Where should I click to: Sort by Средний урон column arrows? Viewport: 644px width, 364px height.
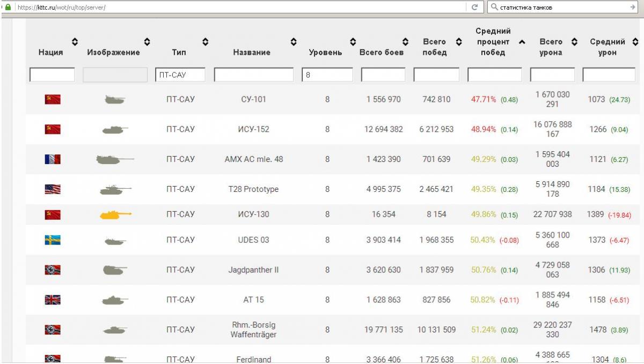tap(635, 42)
